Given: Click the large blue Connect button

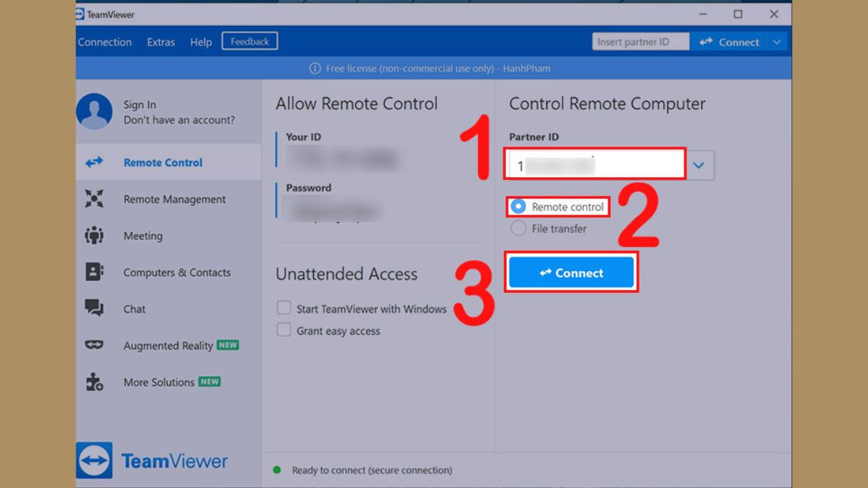Looking at the screenshot, I should (571, 273).
